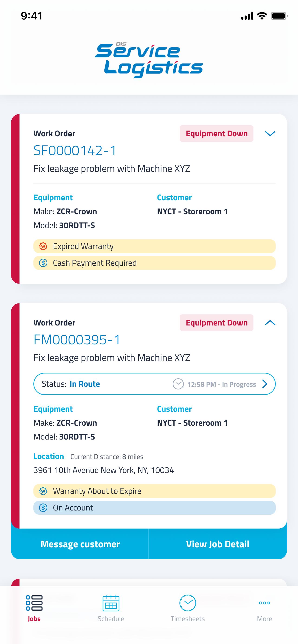Expand work order SF0000142-1 card chevron
The image size is (298, 644).
[270, 134]
